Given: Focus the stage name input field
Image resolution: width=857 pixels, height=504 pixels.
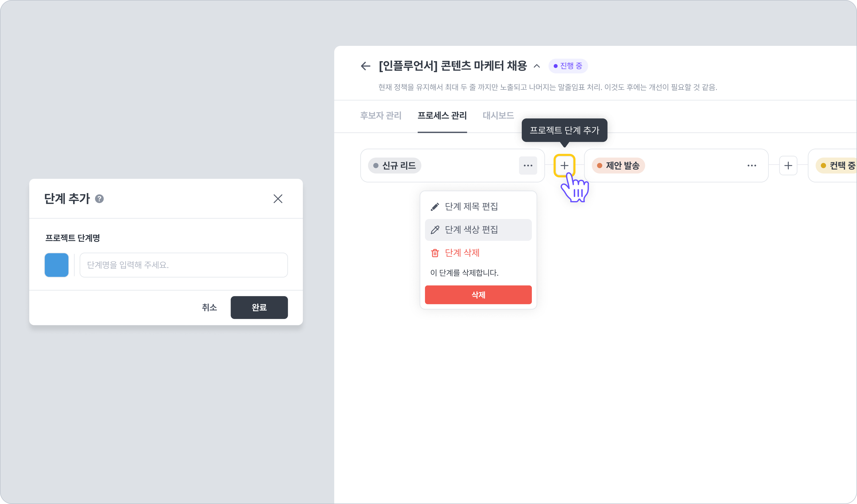Looking at the screenshot, I should pos(183,265).
